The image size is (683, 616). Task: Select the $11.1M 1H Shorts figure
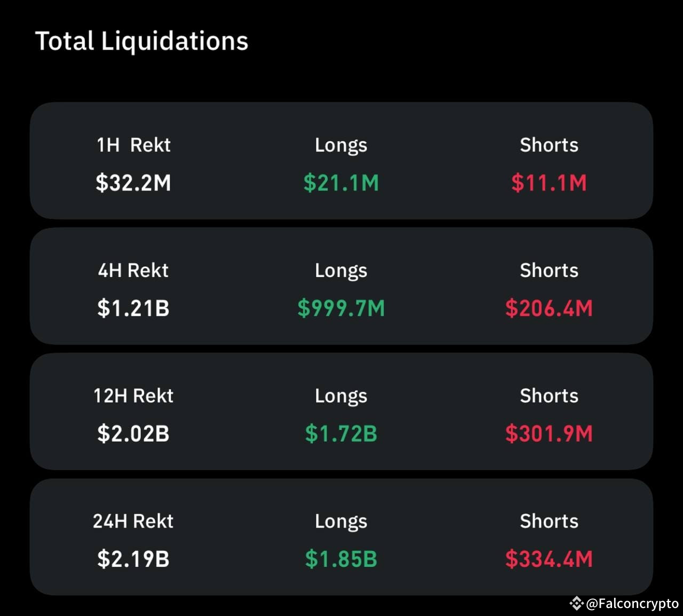[549, 183]
